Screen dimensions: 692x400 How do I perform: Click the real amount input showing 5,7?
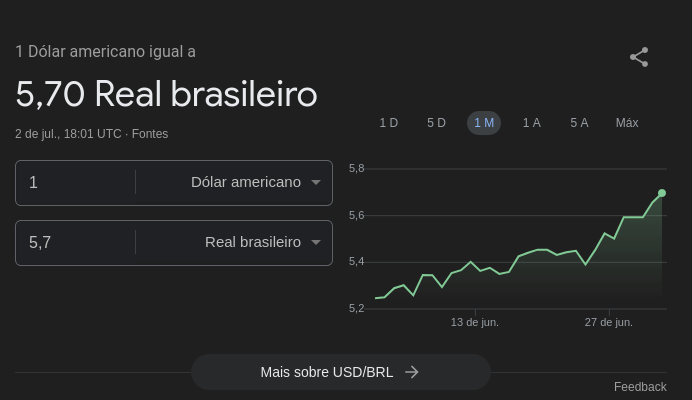coord(75,242)
